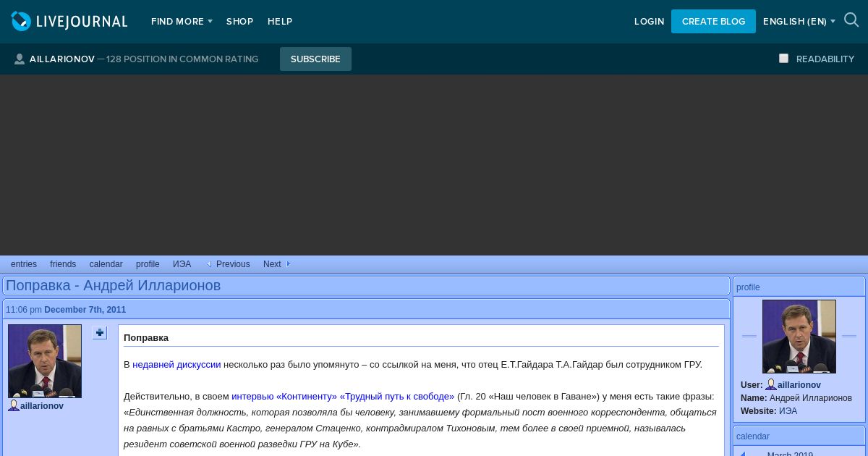
Task: Open the sidebar calendar heading link
Action: click(753, 436)
